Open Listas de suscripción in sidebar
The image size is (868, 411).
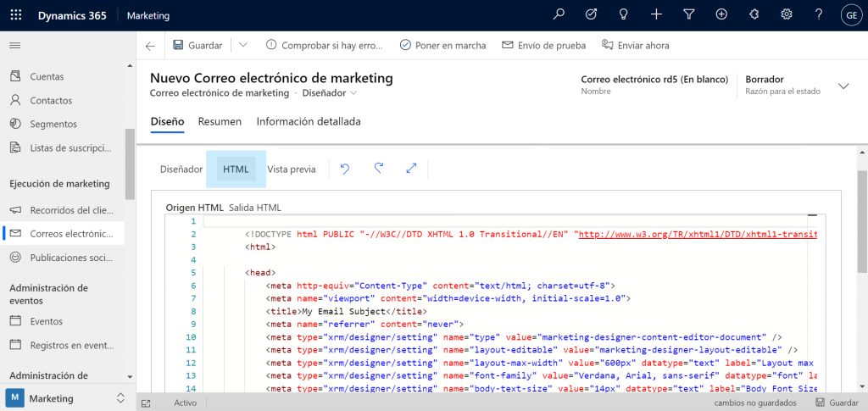click(x=63, y=147)
